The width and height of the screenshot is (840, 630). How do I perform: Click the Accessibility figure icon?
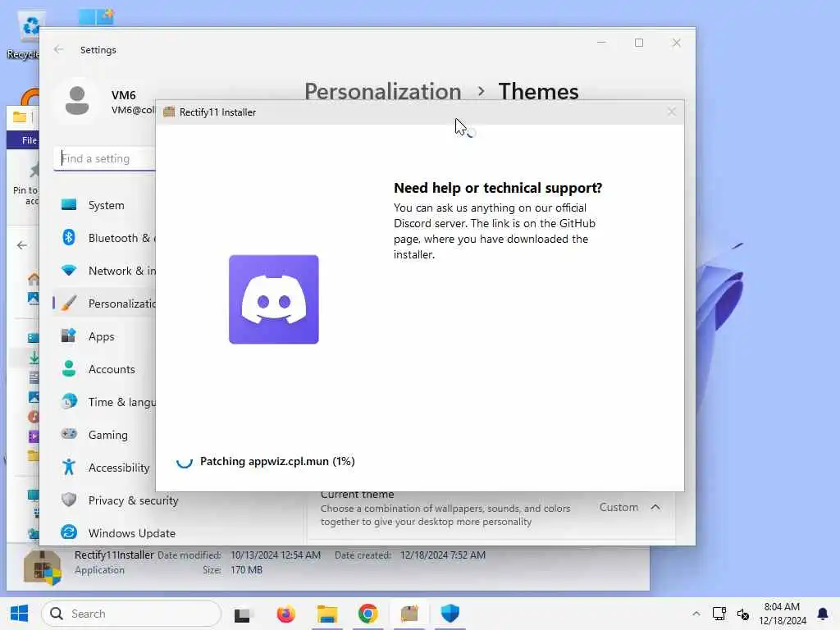(69, 467)
